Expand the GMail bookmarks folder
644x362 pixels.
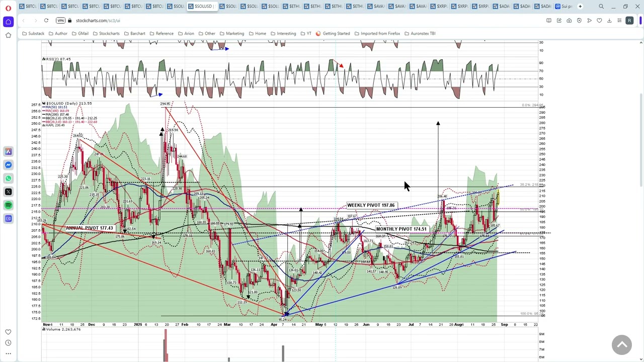pos(80,34)
